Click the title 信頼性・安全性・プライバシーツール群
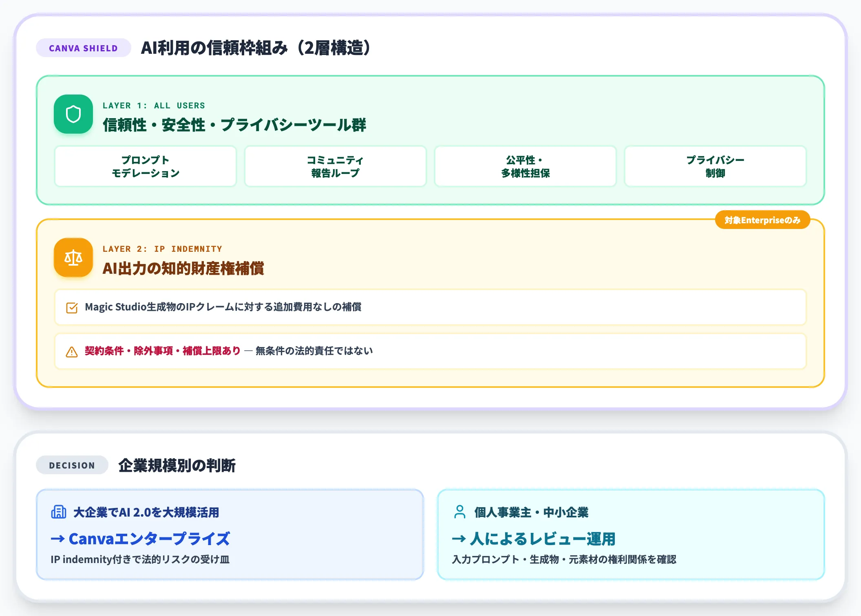Screen dimensions: 861x616 [234, 125]
